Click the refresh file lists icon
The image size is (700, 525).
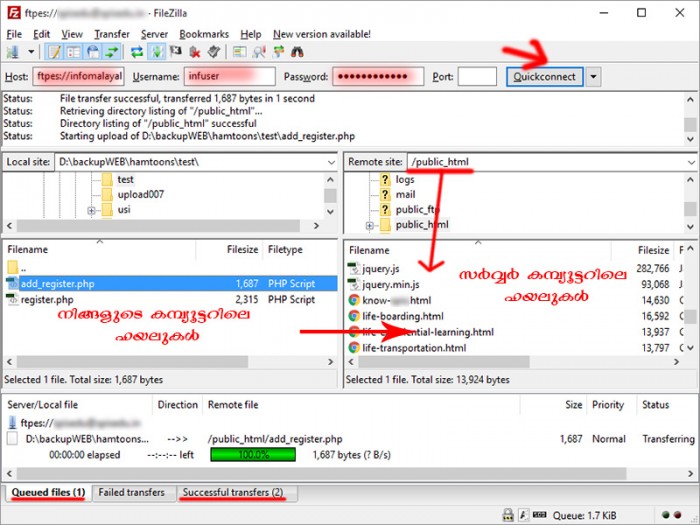tap(137, 52)
